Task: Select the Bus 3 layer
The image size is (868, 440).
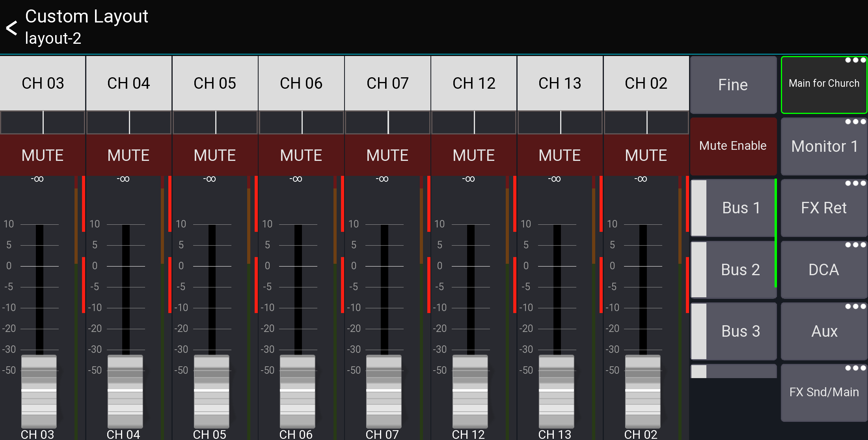Action: point(740,331)
